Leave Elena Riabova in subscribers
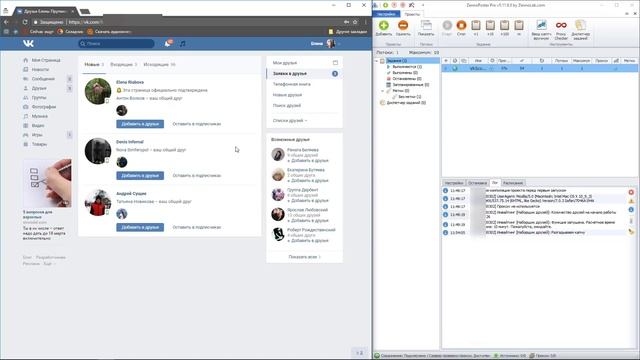 (197, 124)
